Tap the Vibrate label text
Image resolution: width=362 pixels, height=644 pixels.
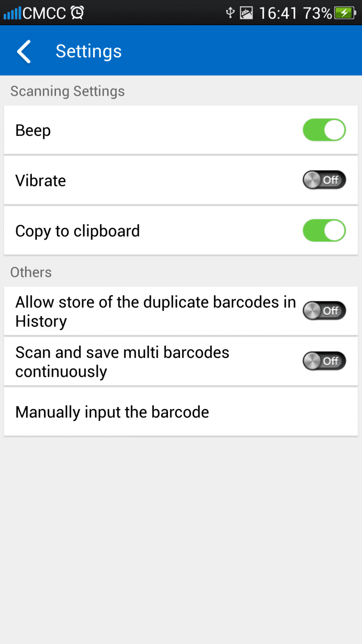pyautogui.click(x=41, y=181)
